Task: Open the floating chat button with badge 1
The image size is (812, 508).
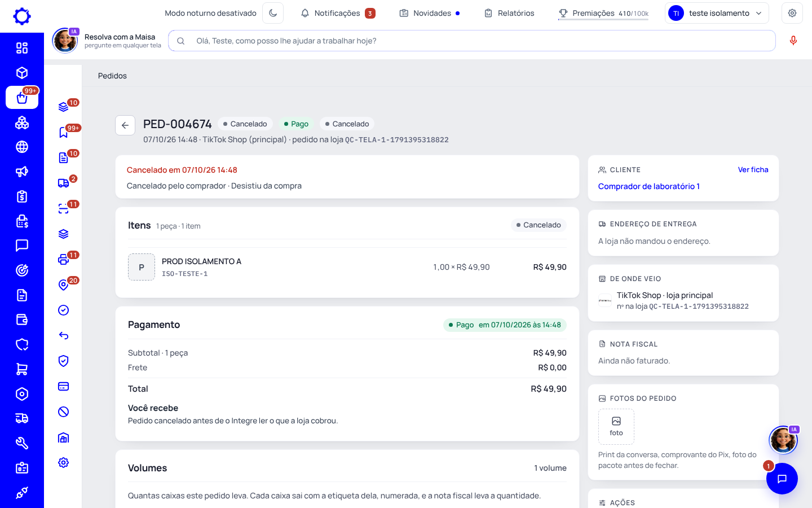Action: 782,479
